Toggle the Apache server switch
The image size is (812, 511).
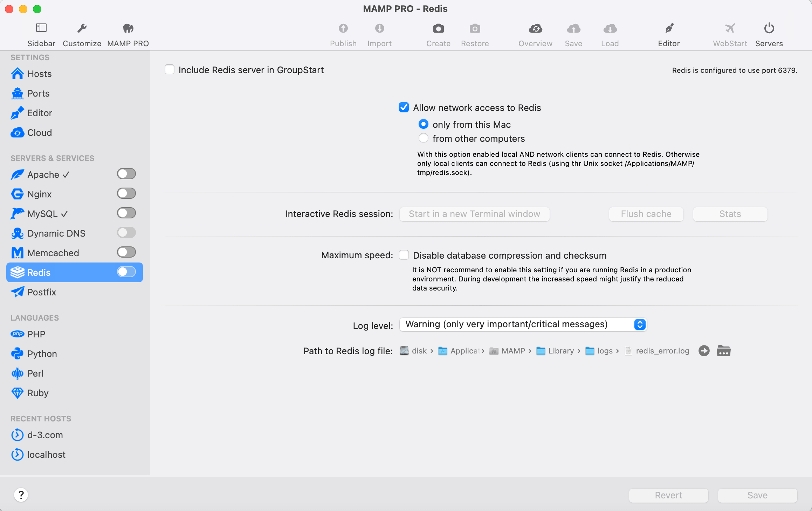click(x=126, y=174)
